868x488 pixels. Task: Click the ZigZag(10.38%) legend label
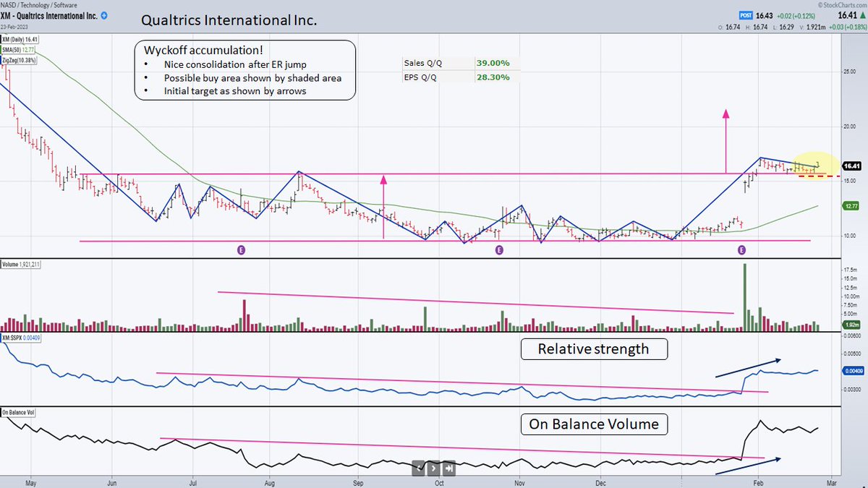[20, 60]
